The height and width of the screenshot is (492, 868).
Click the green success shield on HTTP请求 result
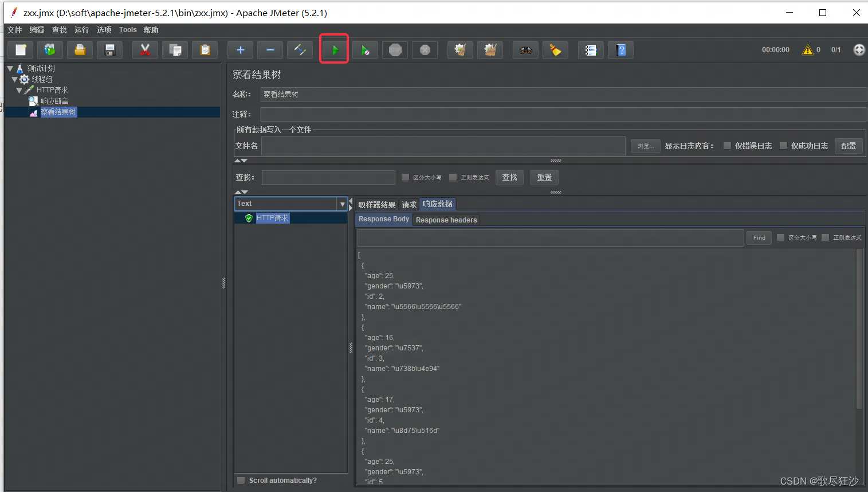pos(249,218)
